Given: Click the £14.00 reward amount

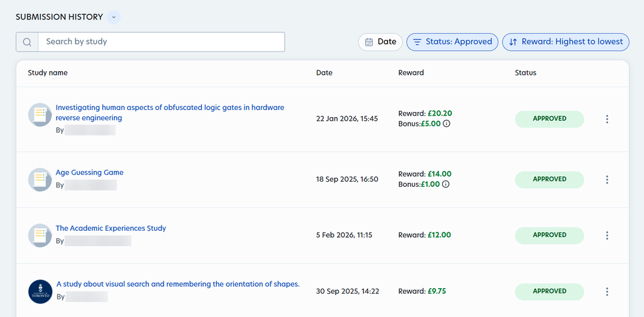Looking at the screenshot, I should point(440,174).
